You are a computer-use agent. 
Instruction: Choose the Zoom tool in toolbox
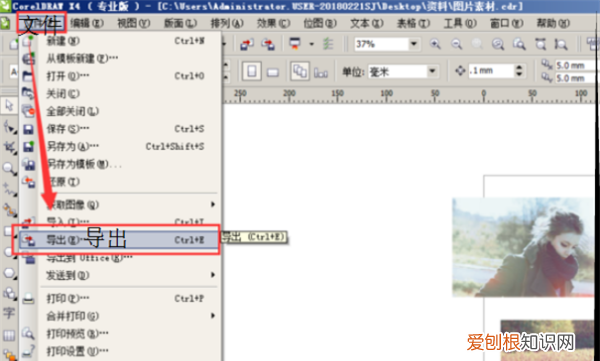(9, 168)
